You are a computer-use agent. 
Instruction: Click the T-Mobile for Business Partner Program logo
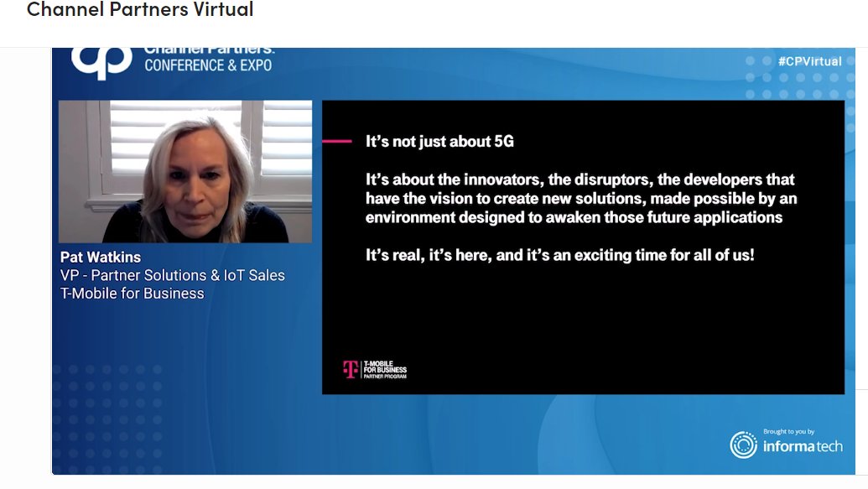click(x=375, y=369)
